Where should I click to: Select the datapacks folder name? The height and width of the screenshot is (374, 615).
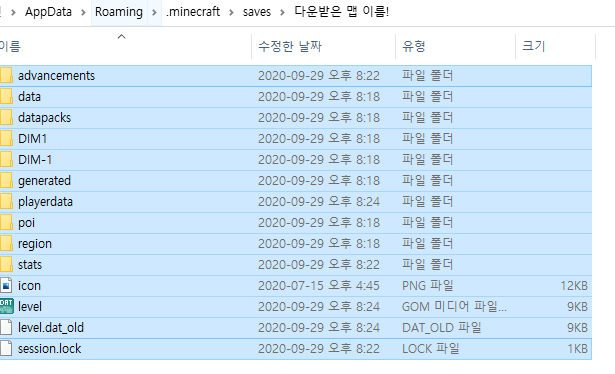coord(44,118)
